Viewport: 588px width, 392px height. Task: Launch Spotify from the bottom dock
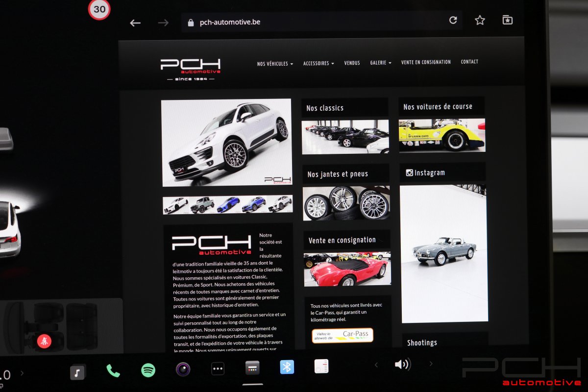(148, 370)
